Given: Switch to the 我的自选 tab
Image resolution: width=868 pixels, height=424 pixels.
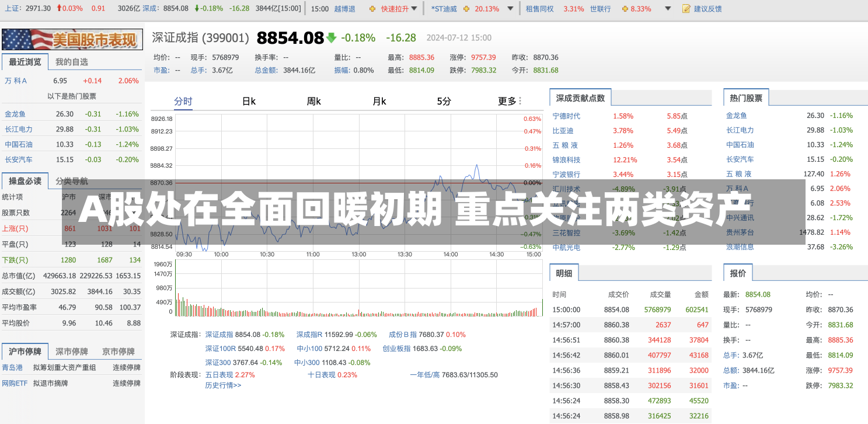Looking at the screenshot, I should (x=72, y=62).
